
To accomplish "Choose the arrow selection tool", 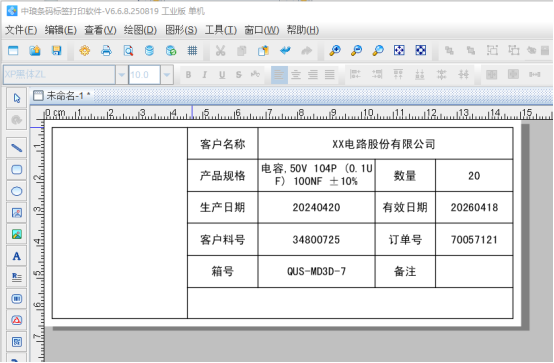I will pyautogui.click(x=17, y=98).
